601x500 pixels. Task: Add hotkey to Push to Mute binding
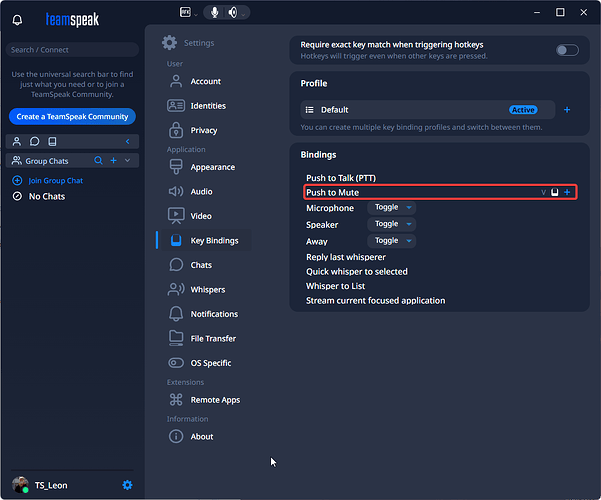[567, 192]
